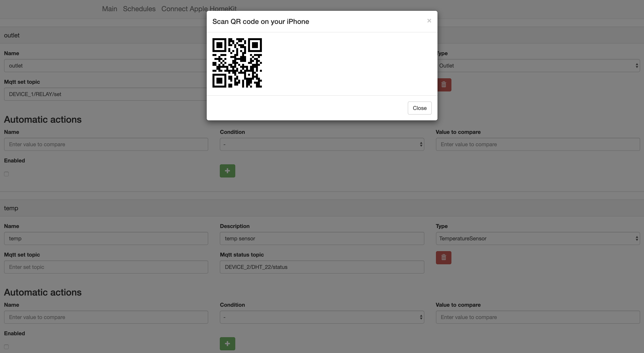Edit the DEVICE_1/RELAY/set topic field
The height and width of the screenshot is (353, 644).
point(106,94)
